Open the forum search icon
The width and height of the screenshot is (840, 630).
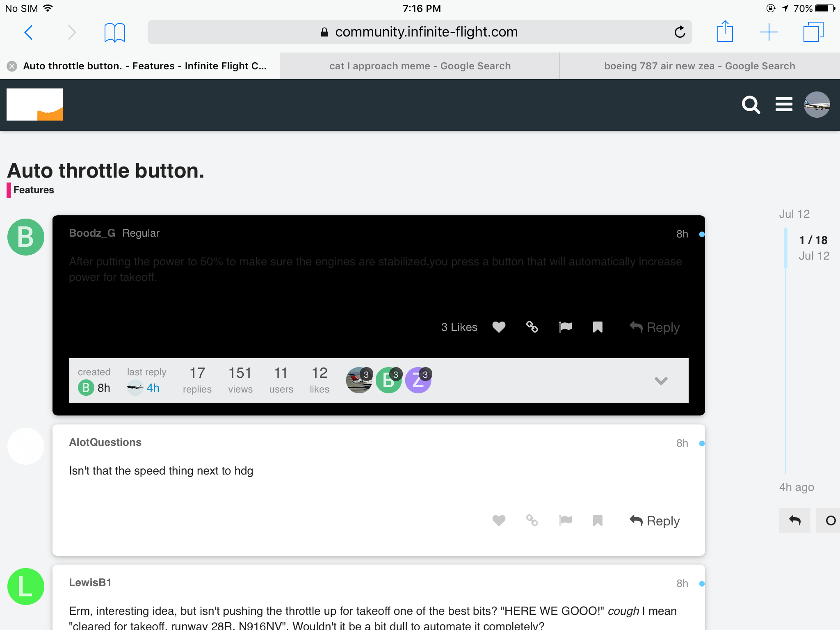[751, 105]
